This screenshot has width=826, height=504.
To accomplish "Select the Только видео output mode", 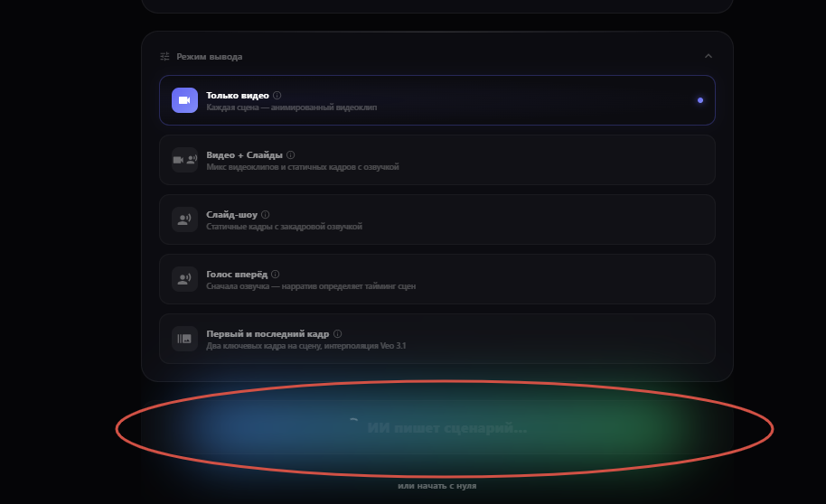I will pyautogui.click(x=437, y=100).
